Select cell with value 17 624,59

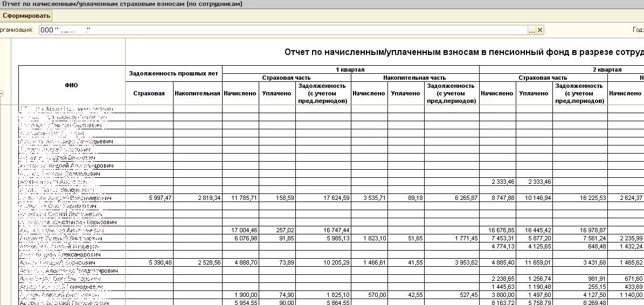click(x=323, y=198)
